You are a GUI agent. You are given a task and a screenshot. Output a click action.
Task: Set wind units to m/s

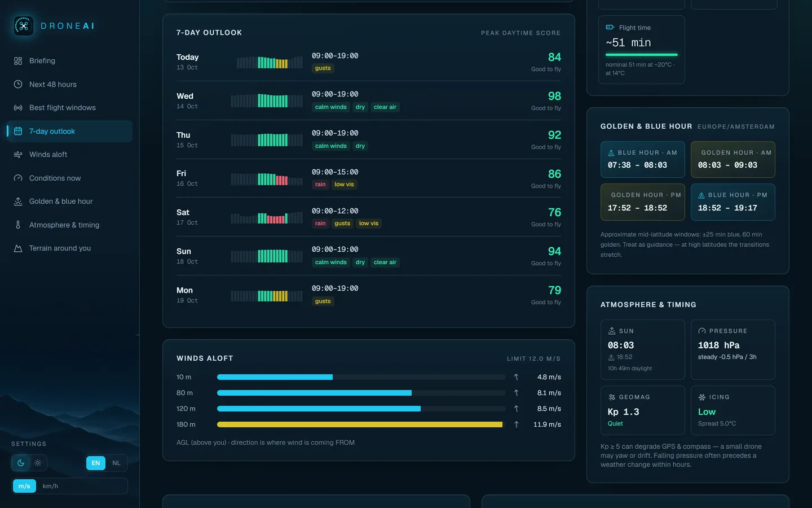click(24, 486)
